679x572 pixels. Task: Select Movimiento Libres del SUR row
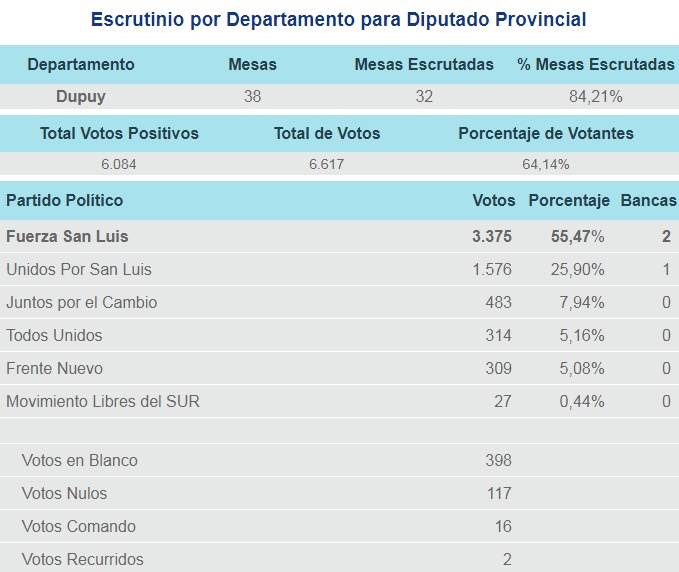[340, 401]
